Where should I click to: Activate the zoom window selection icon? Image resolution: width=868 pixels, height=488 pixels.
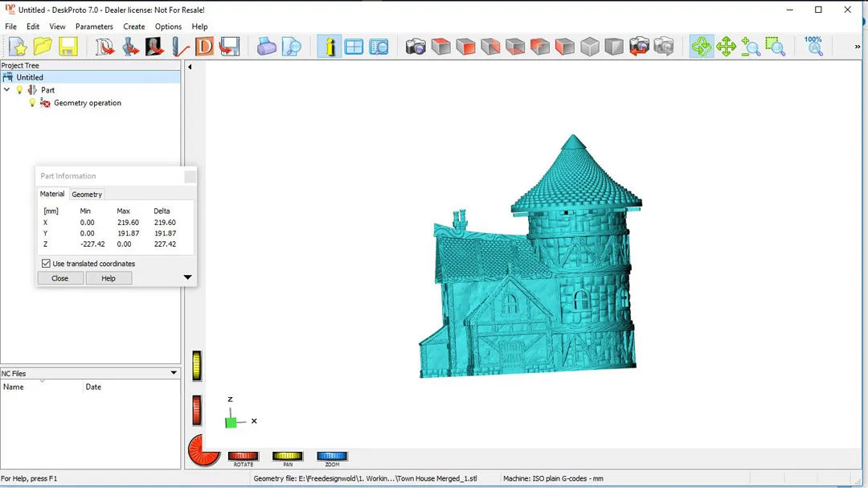click(776, 47)
